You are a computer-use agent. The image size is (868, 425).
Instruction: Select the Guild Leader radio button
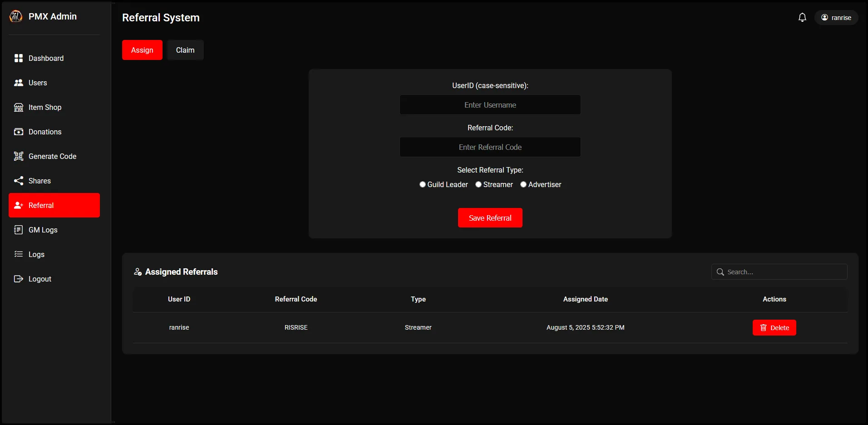(x=423, y=184)
